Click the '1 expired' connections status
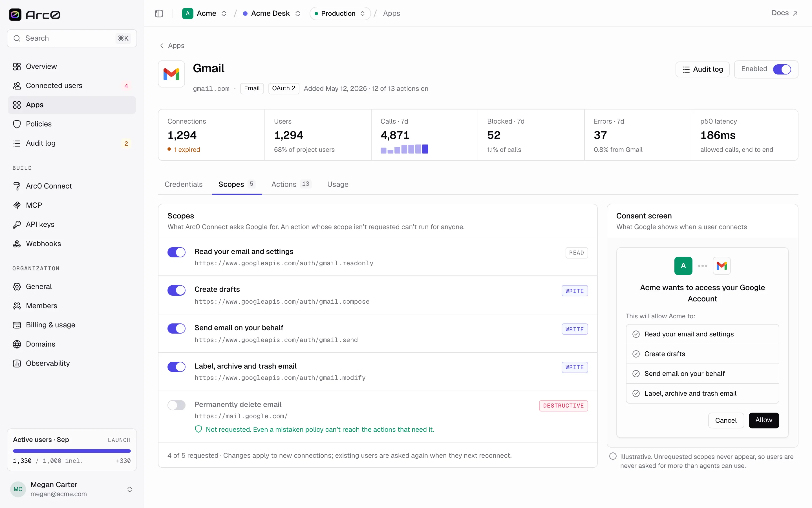 click(184, 150)
